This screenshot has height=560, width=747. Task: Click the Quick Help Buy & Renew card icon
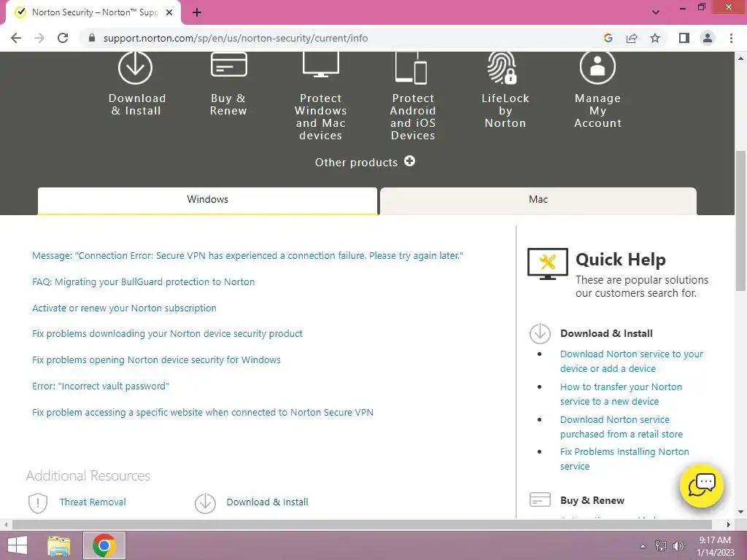click(x=540, y=500)
